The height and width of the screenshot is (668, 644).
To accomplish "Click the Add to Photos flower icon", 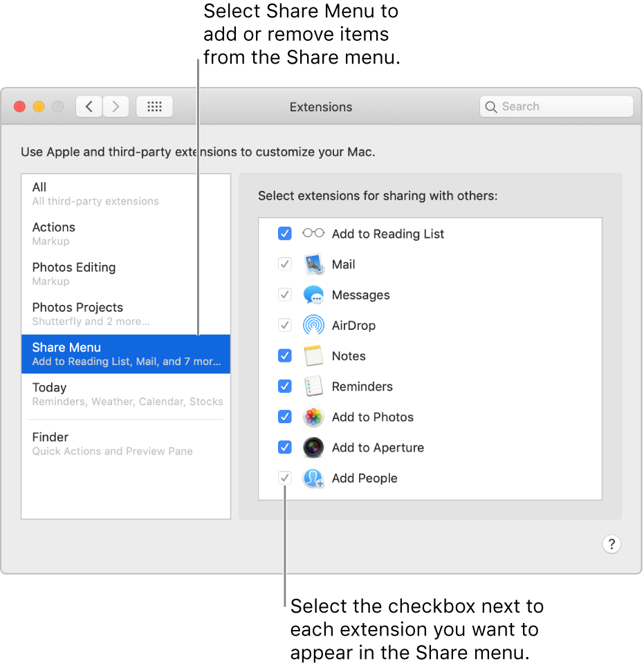I will click(313, 417).
